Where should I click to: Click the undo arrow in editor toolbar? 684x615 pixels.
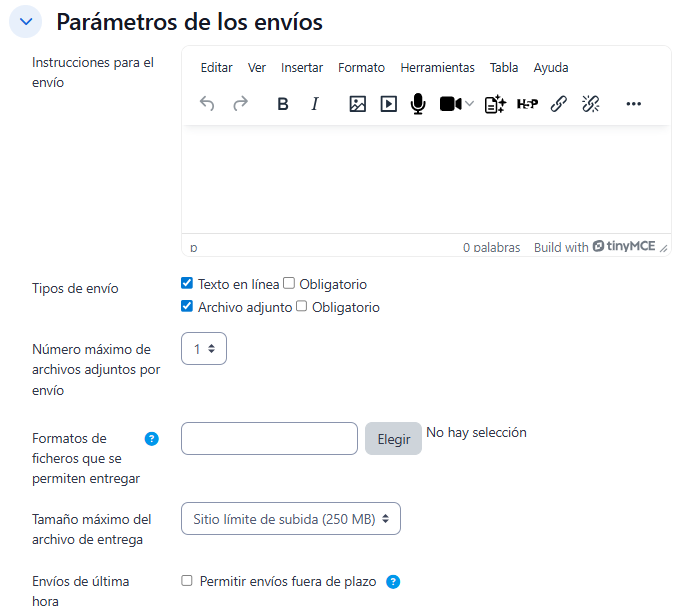tap(207, 104)
